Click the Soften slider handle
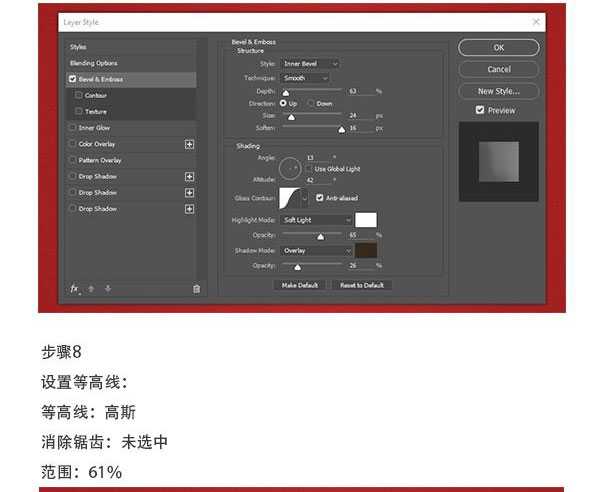The image size is (600, 492). click(341, 130)
